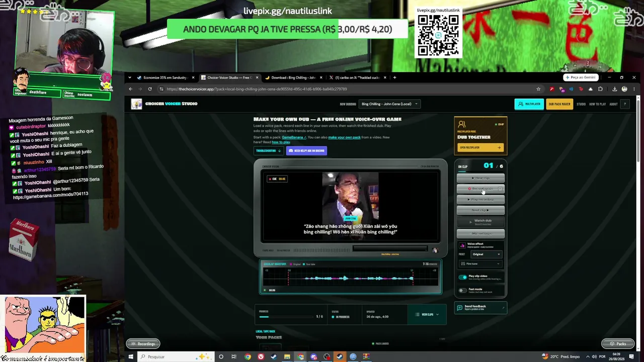This screenshot has width=644, height=362.
Task: Open the Now Dubbing pack dropdown
Action: pos(389,104)
